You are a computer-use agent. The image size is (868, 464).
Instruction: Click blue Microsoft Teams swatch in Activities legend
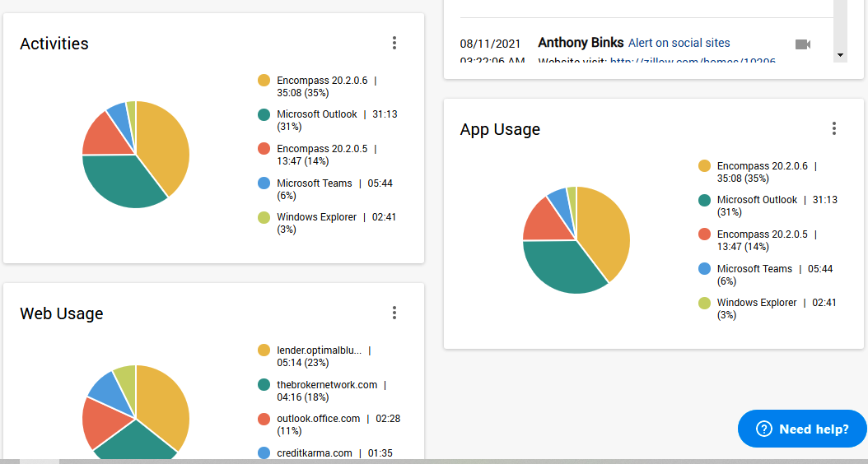click(264, 183)
